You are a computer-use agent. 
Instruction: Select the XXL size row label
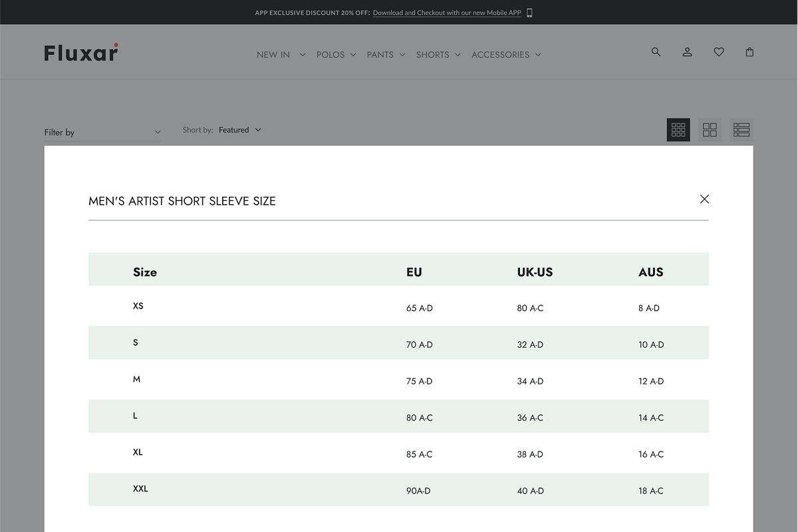(140, 489)
